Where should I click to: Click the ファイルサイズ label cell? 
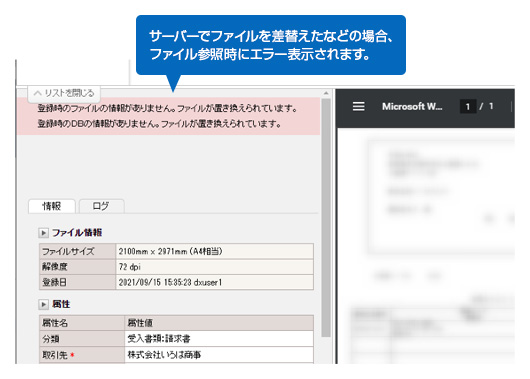pyautogui.click(x=77, y=251)
